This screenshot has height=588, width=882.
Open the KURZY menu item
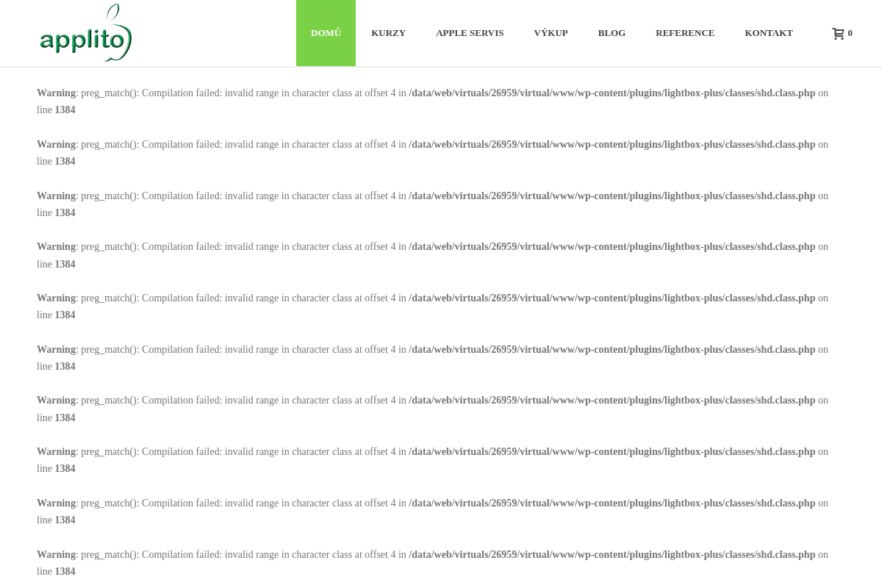[x=388, y=33]
